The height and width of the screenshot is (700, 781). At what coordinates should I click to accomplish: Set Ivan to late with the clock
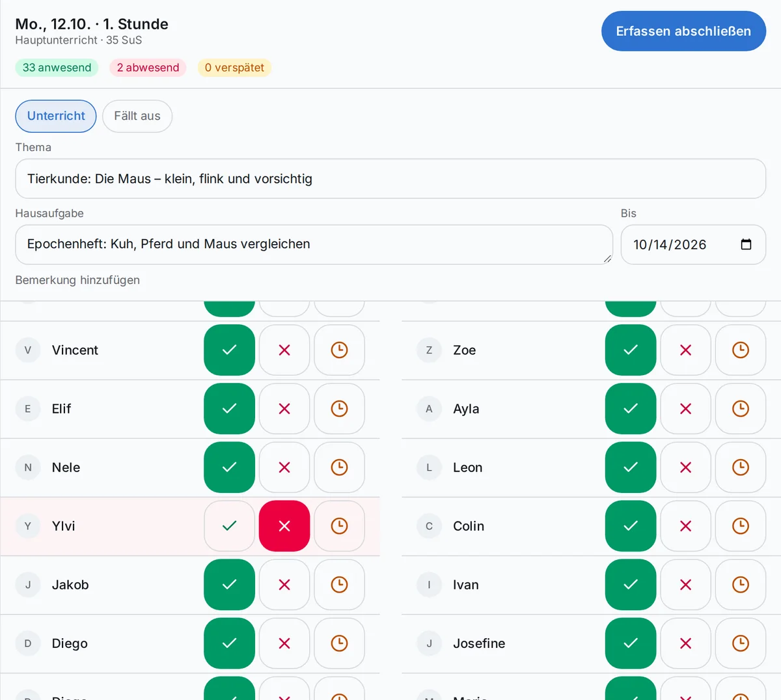[741, 585]
